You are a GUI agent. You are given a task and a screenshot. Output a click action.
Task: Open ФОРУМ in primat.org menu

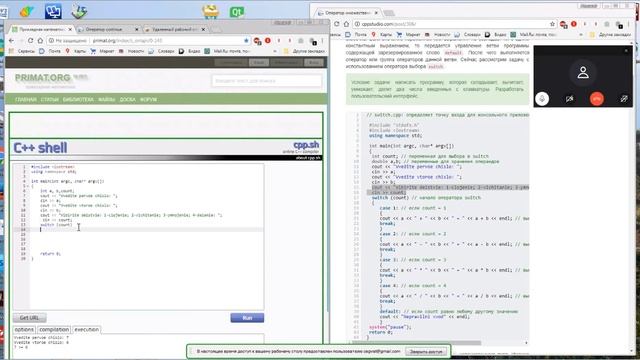(x=148, y=100)
